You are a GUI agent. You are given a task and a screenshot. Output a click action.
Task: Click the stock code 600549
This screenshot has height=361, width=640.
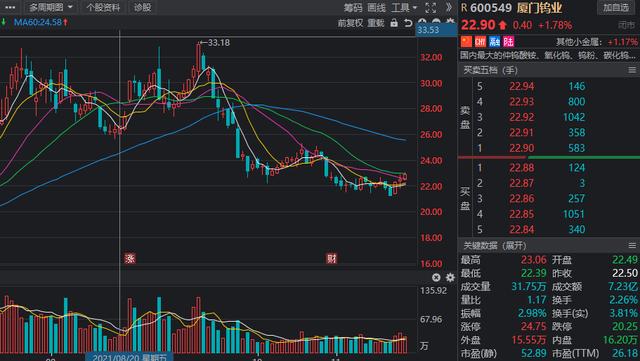click(x=491, y=8)
